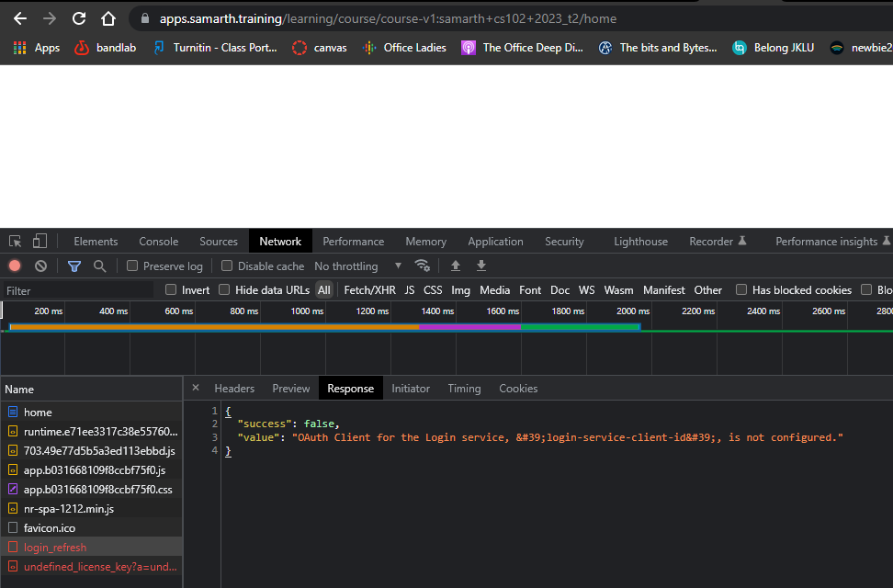This screenshot has height=588, width=893.
Task: Toggle the Invert filter checkbox
Action: 171,290
